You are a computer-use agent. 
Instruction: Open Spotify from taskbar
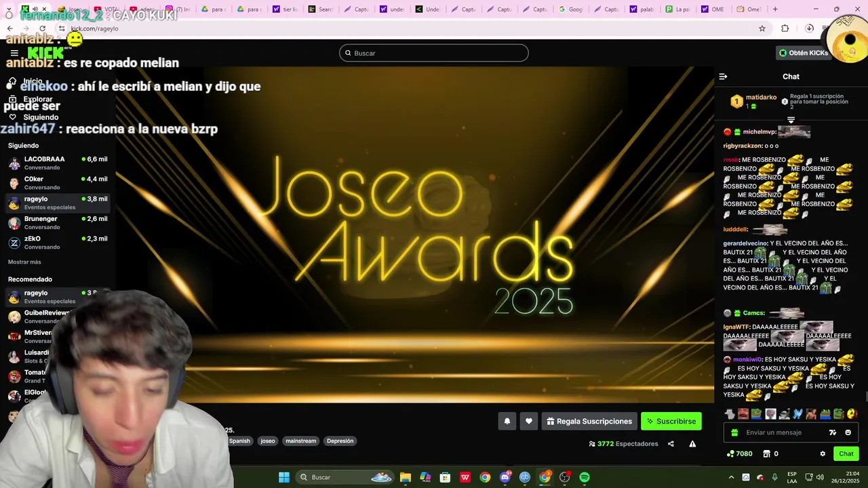pos(585,477)
